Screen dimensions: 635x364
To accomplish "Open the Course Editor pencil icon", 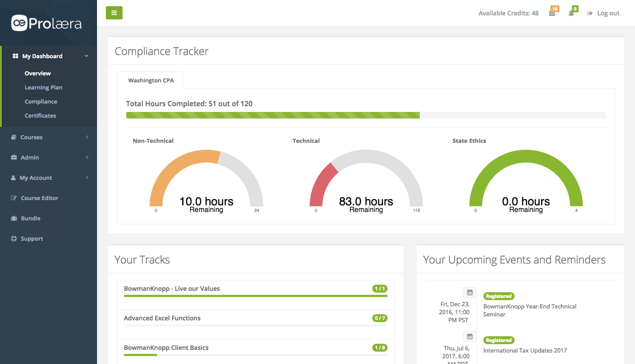I will click(x=14, y=198).
